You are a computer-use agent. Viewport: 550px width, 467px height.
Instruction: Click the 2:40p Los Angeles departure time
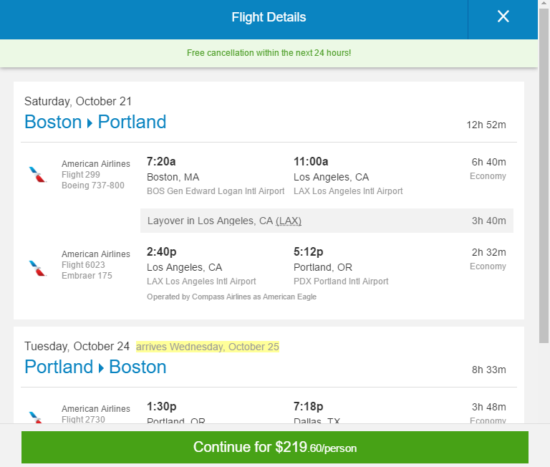[x=161, y=252]
